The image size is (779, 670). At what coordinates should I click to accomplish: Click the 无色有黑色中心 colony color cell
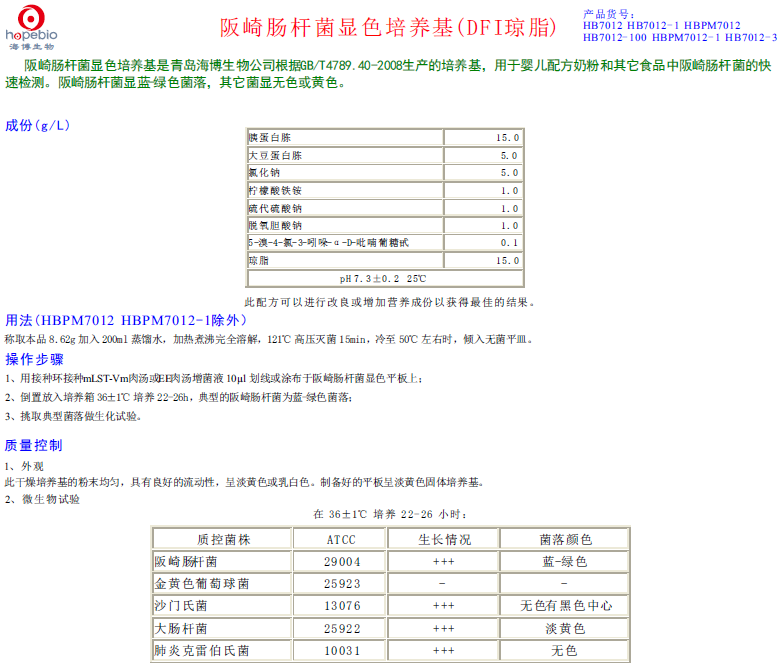[x=566, y=606]
